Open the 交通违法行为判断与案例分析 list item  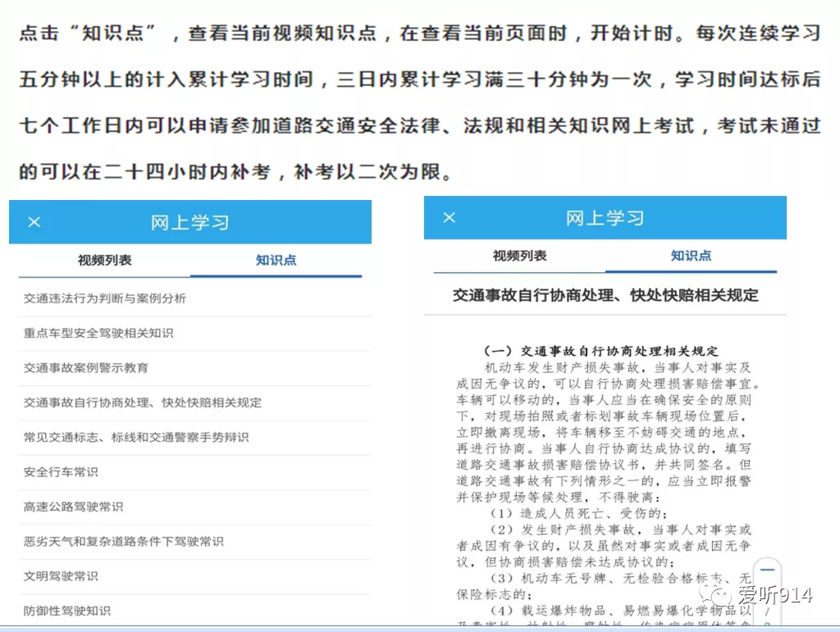[195, 298]
